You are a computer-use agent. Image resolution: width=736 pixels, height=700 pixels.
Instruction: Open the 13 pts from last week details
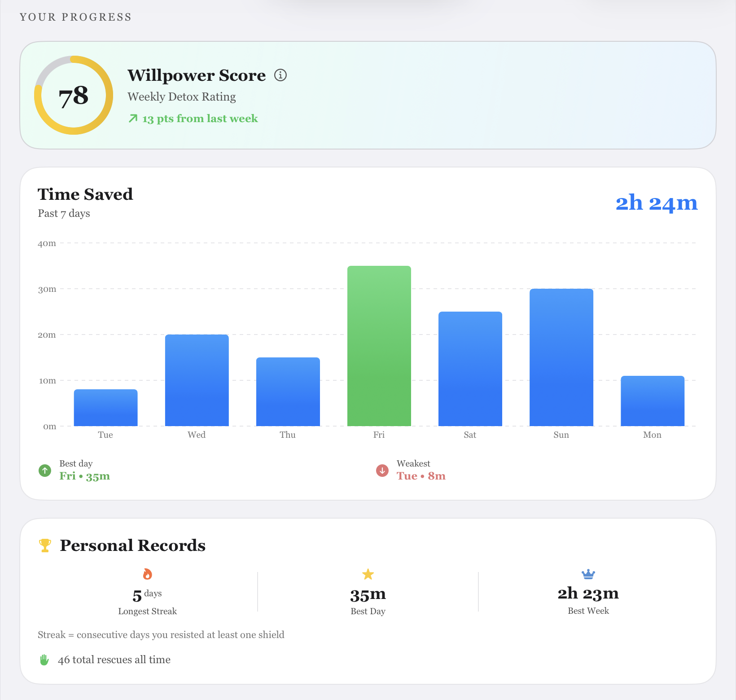pos(199,119)
